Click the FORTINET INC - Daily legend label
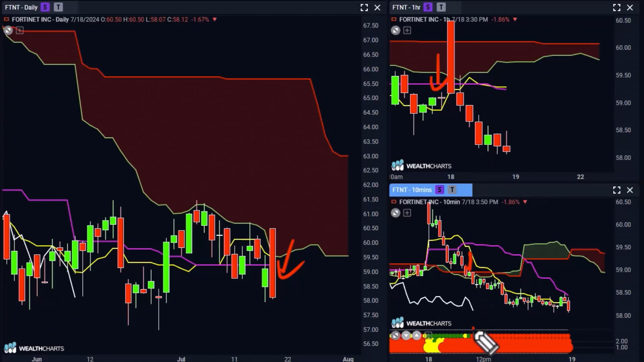The image size is (644, 362). pyautogui.click(x=40, y=19)
